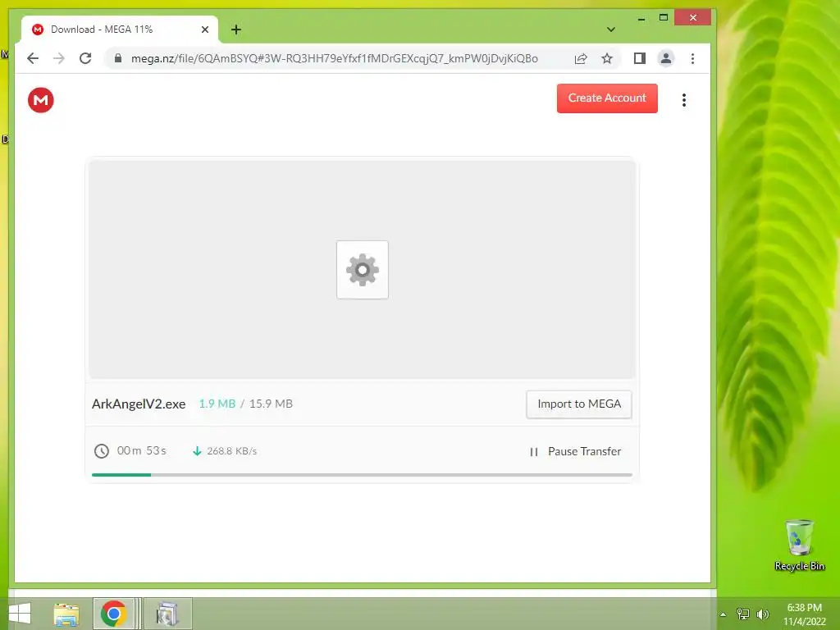This screenshot has height=630, width=840.
Task: Share this page via the share icon
Action: tap(581, 58)
